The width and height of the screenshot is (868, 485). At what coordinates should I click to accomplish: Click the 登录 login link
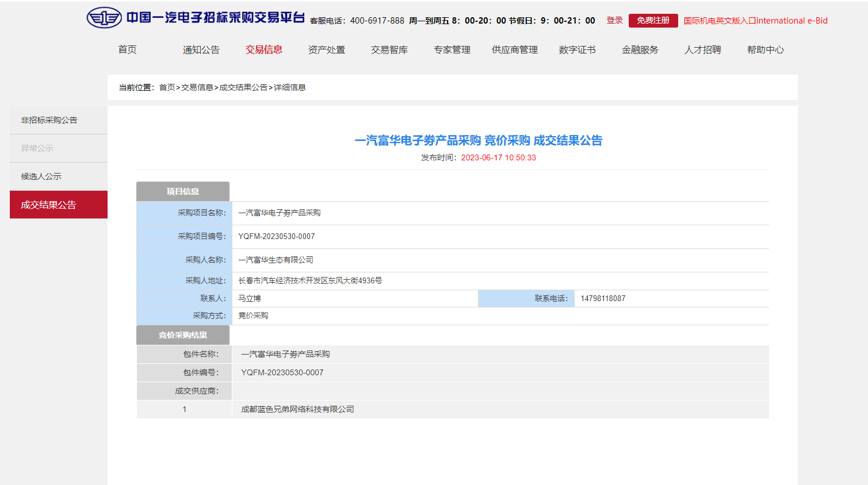[x=614, y=20]
